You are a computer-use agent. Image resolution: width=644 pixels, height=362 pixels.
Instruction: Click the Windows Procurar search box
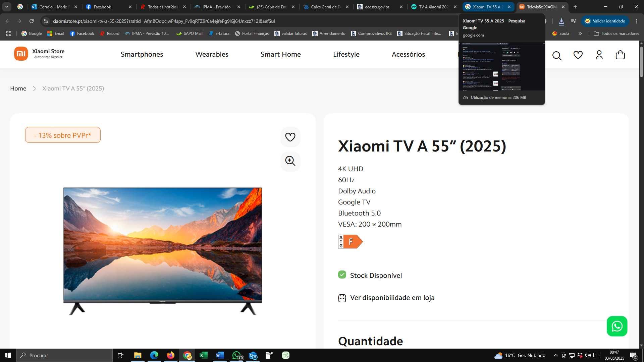pyautogui.click(x=64, y=355)
